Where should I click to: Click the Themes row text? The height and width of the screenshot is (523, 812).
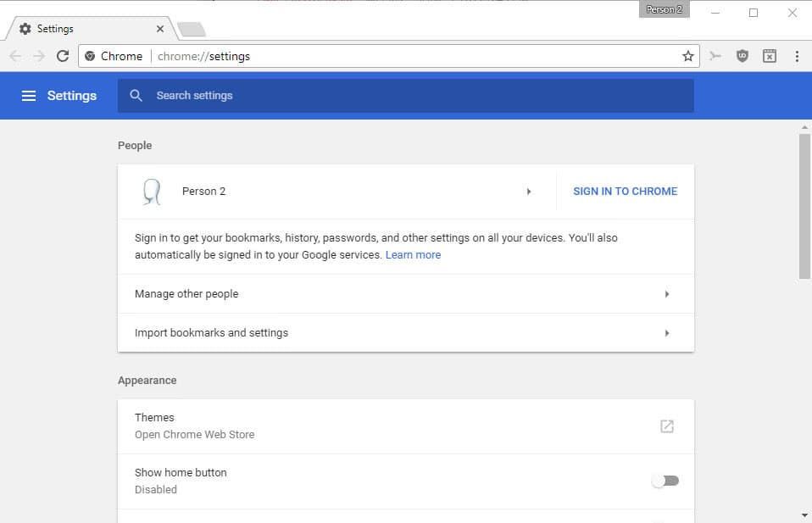tap(154, 417)
